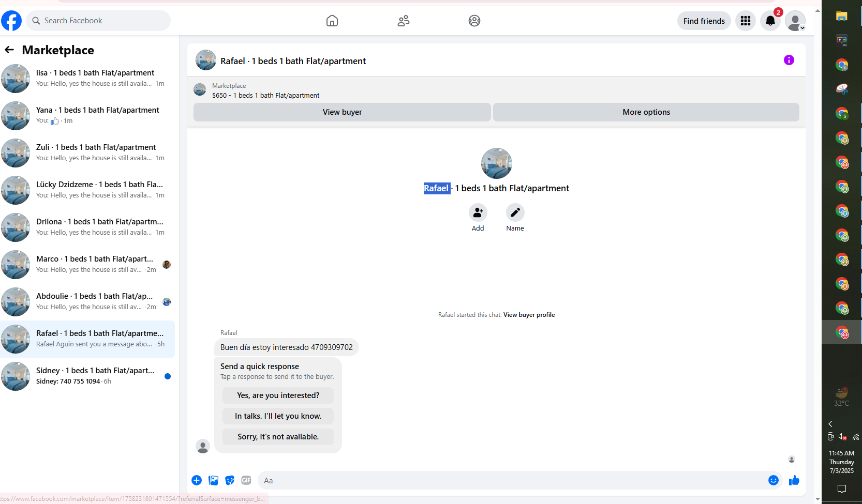Image resolution: width=862 pixels, height=504 pixels.
Task: Open unread Sidney conversation
Action: (x=87, y=376)
